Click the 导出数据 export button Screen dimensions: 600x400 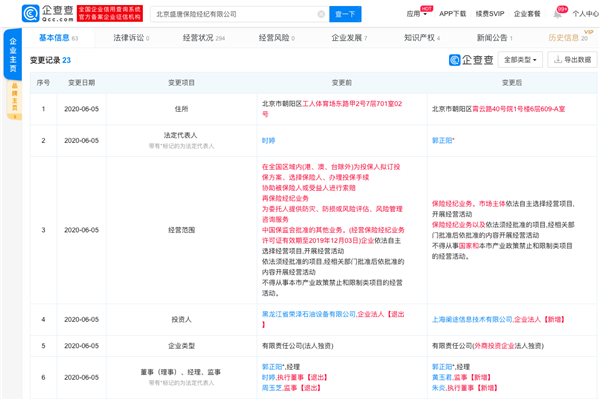point(572,60)
